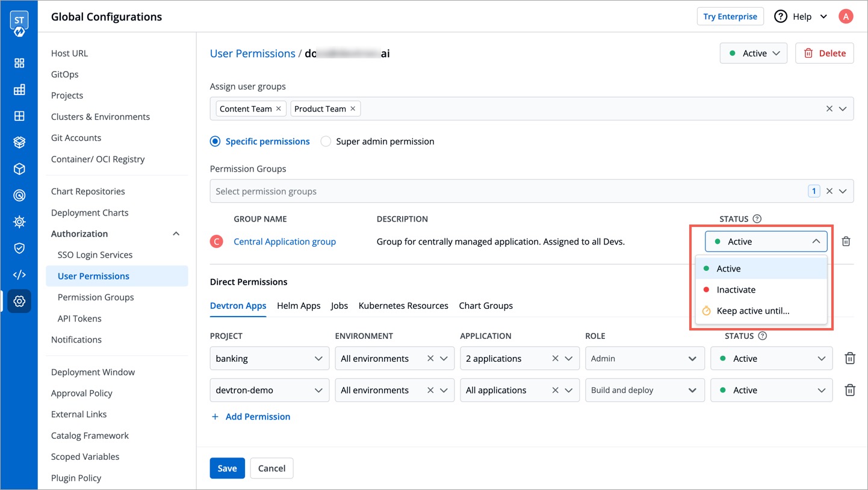This screenshot has height=490, width=868.
Task: Click the red Delete button
Action: point(825,53)
